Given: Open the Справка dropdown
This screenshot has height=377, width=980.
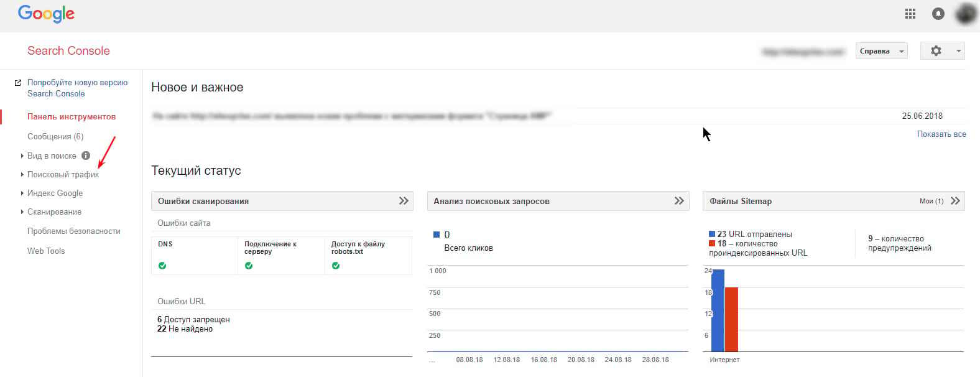Looking at the screenshot, I should [882, 51].
